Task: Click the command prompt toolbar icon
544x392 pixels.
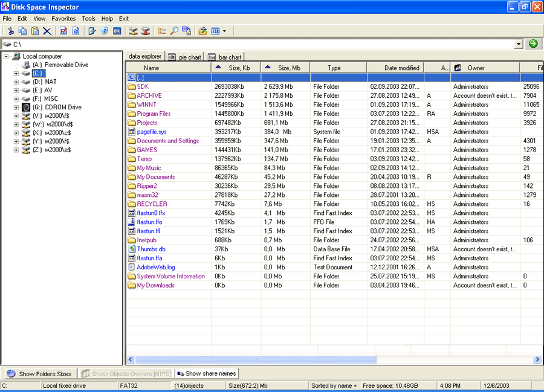Action: (x=117, y=31)
